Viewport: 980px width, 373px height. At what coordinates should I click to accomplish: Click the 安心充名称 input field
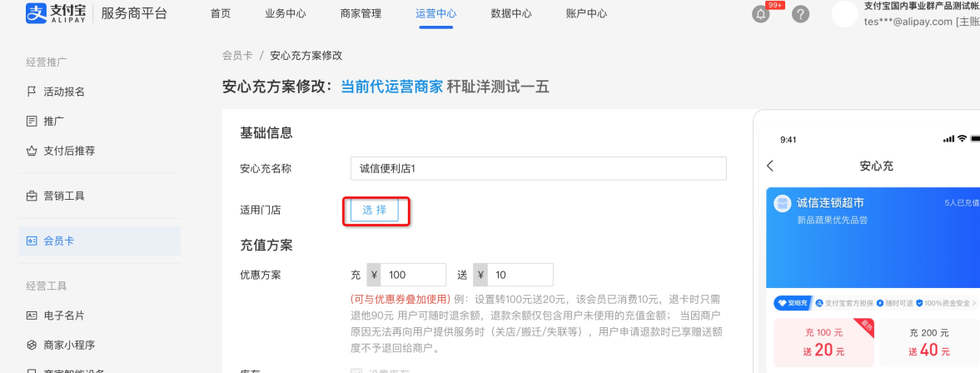[x=538, y=168]
